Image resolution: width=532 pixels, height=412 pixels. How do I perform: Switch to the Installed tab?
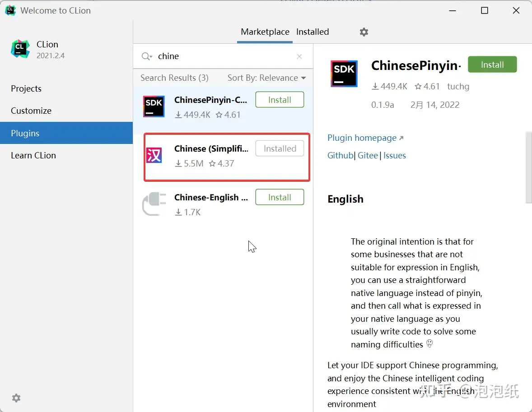point(313,32)
